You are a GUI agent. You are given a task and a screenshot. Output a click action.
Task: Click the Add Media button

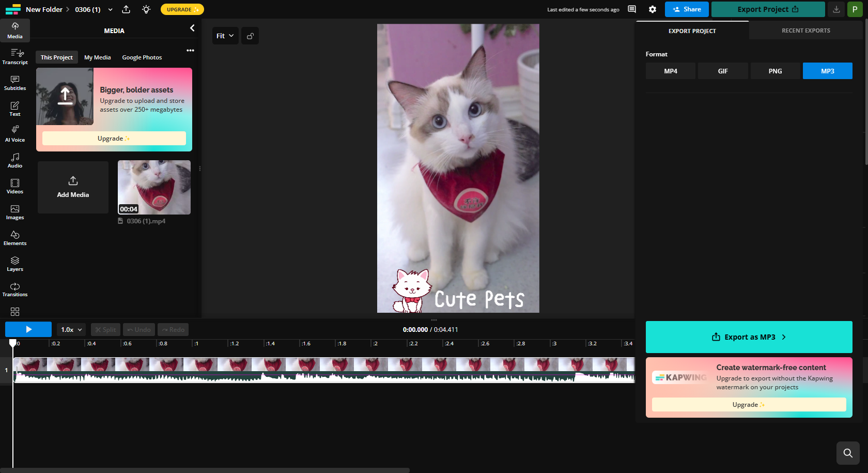click(73, 187)
